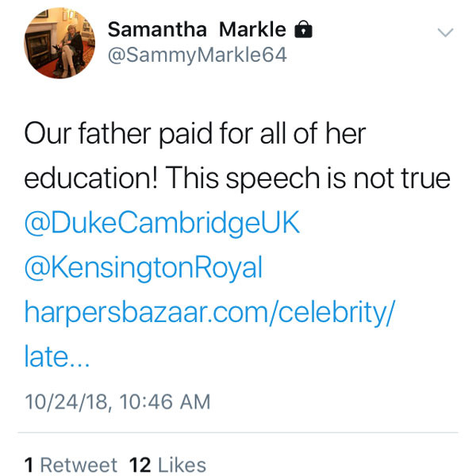Click the surname "Markle" in header
This screenshot has width=476, height=476.
(253, 30)
